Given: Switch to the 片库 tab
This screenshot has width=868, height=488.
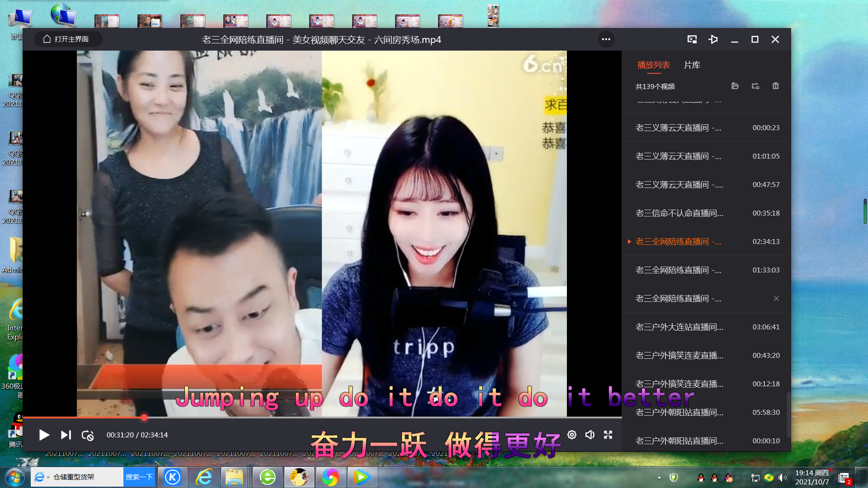Looking at the screenshot, I should coord(692,65).
